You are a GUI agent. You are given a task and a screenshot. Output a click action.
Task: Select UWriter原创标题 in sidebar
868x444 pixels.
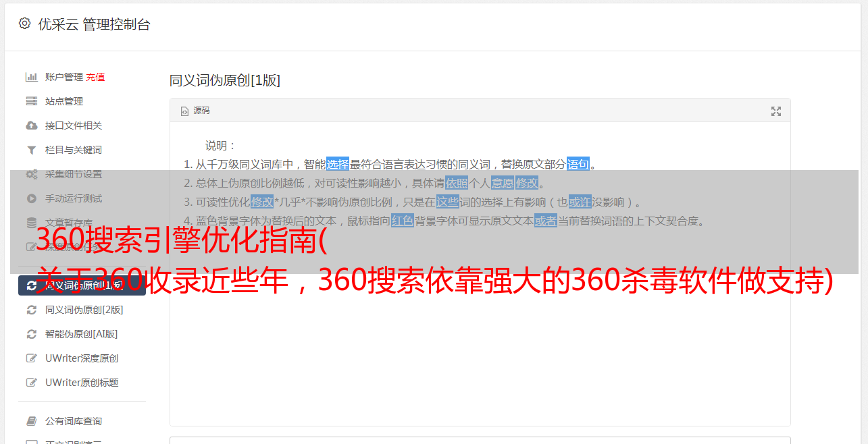(x=82, y=383)
